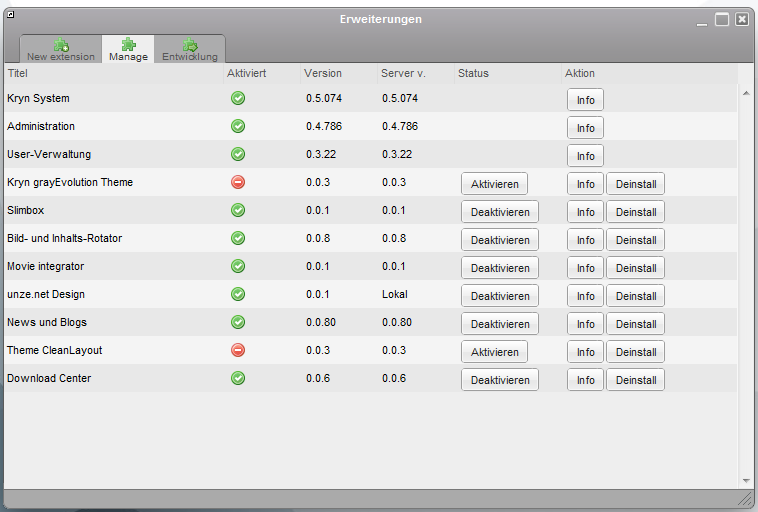Viewport: 758px width, 512px height.
Task: Deactivate the Movie integrator extension
Action: 500,268
